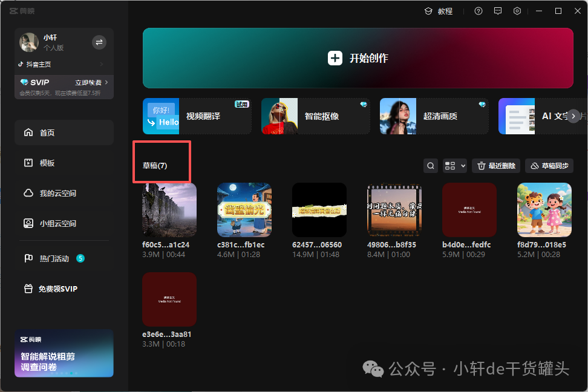
Task: Open the 智能抠像 feature card
Action: 315,116
